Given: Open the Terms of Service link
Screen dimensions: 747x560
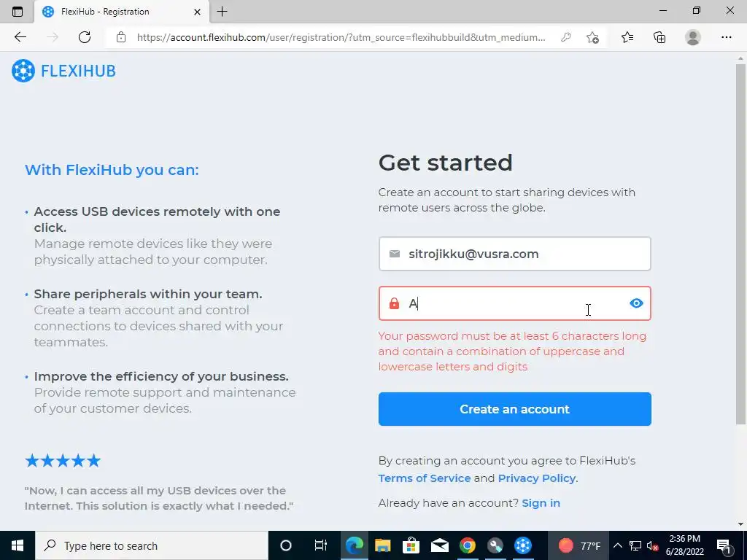Looking at the screenshot, I should click(x=425, y=478).
